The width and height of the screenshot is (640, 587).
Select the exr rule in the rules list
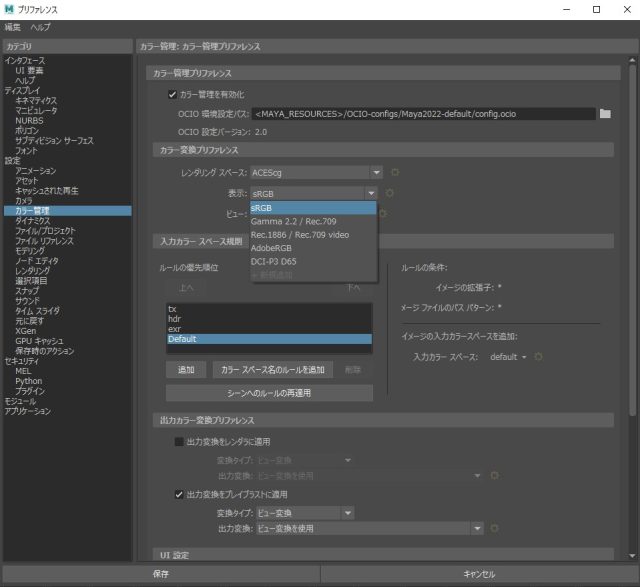tap(173, 328)
